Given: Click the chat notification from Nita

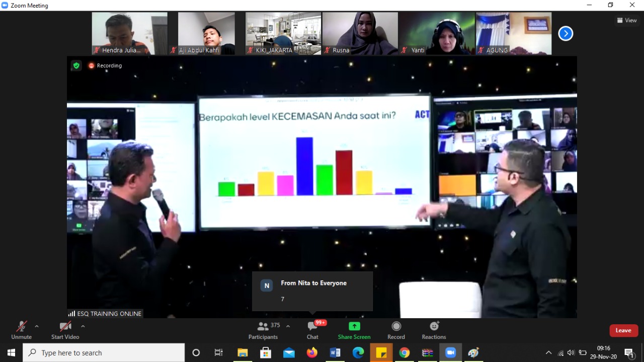Looking at the screenshot, I should click(312, 291).
